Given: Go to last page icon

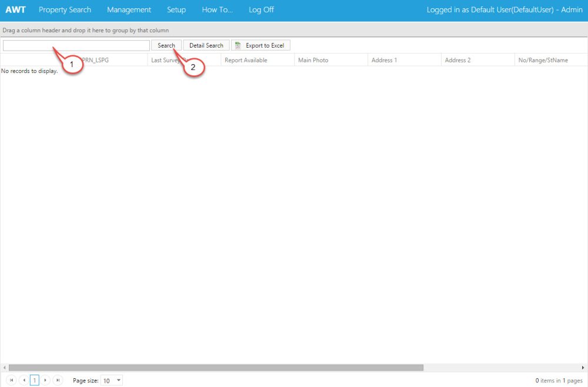Looking at the screenshot, I should (x=58, y=381).
